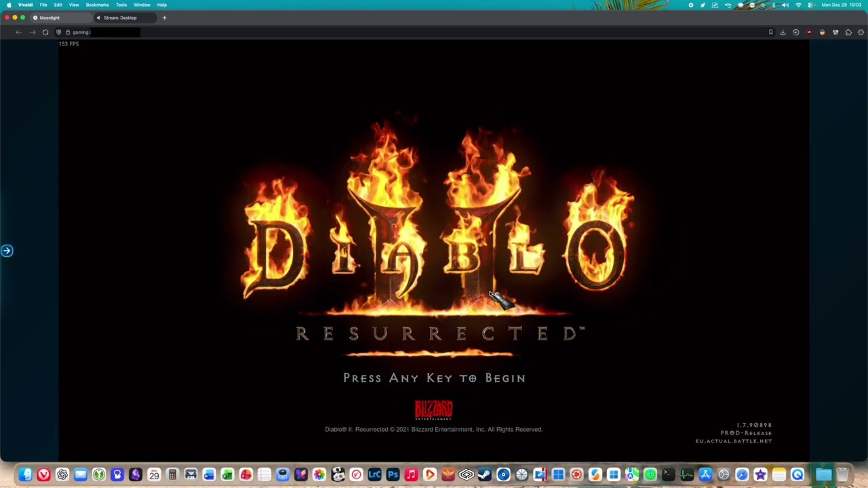The width and height of the screenshot is (868, 488).
Task: Open Music from the dock
Action: coord(410,475)
